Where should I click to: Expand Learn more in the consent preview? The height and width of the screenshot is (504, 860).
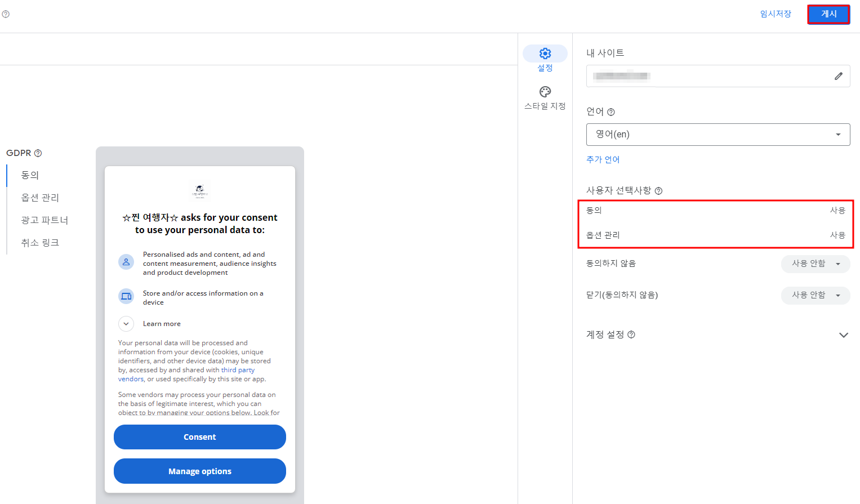(126, 323)
